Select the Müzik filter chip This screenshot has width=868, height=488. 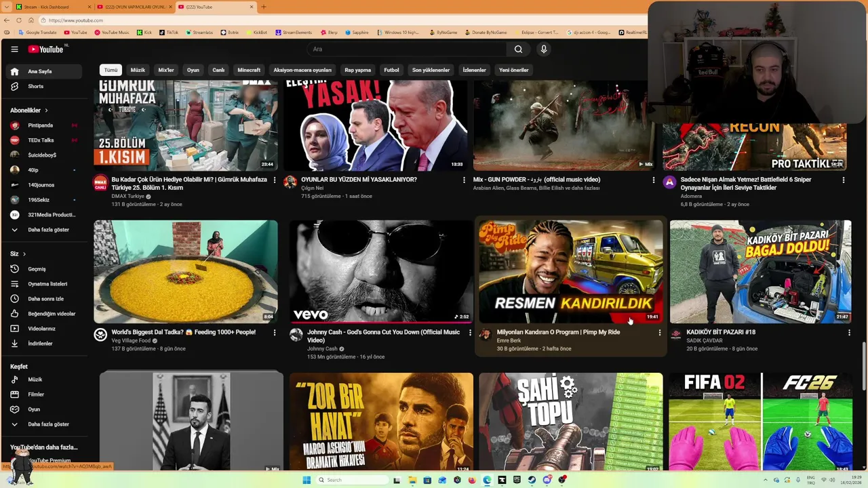click(x=138, y=70)
